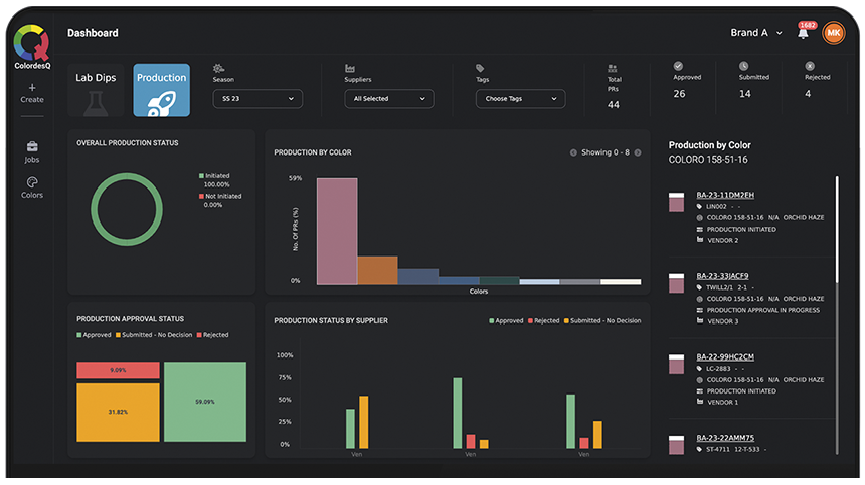This screenshot has width=865, height=485.
Task: Click the Create plus icon
Action: point(32,88)
